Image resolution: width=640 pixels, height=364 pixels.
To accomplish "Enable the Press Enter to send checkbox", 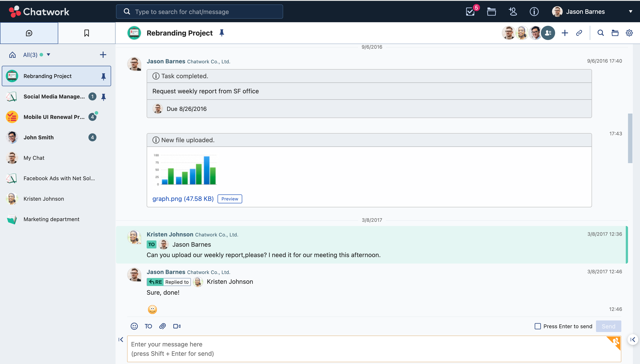I will click(538, 326).
